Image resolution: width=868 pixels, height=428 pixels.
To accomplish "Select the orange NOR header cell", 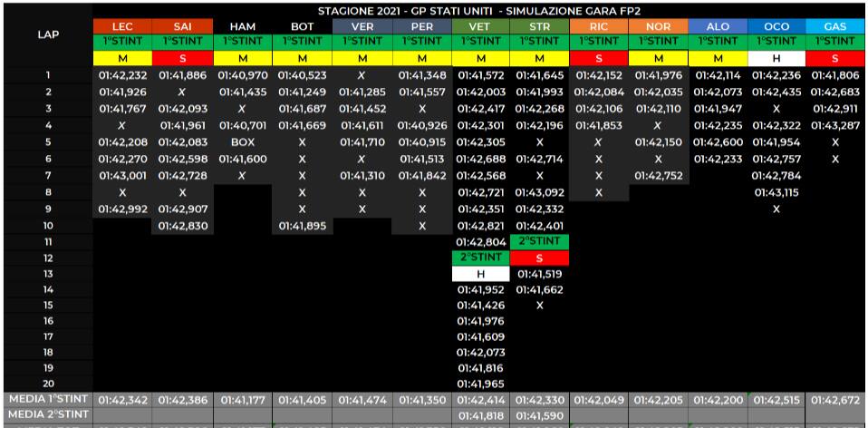I will (659, 28).
